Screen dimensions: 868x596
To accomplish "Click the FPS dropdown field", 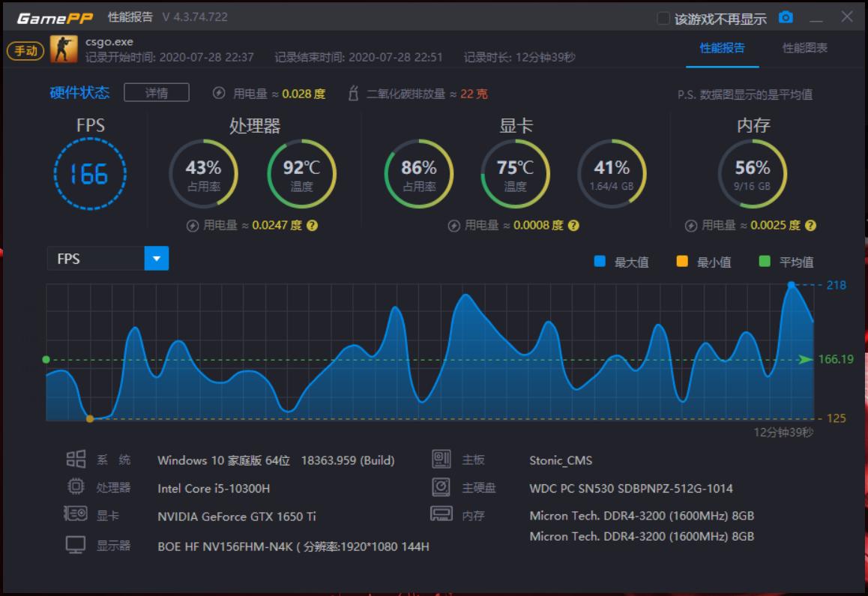I will pos(107,259).
